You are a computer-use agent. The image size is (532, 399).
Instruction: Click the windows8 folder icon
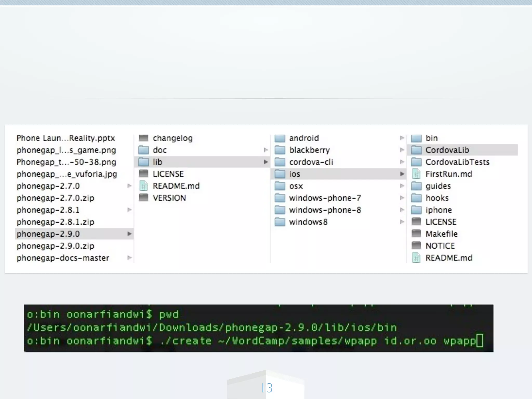click(280, 222)
